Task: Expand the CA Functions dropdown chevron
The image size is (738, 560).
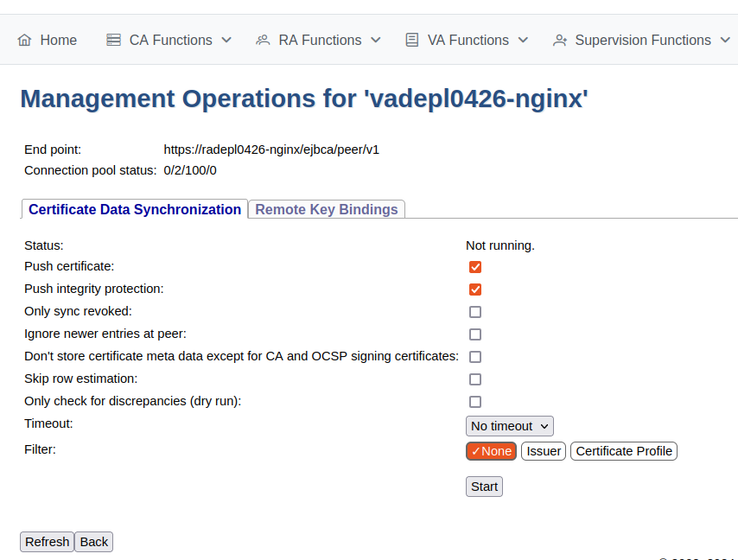Action: tap(226, 40)
